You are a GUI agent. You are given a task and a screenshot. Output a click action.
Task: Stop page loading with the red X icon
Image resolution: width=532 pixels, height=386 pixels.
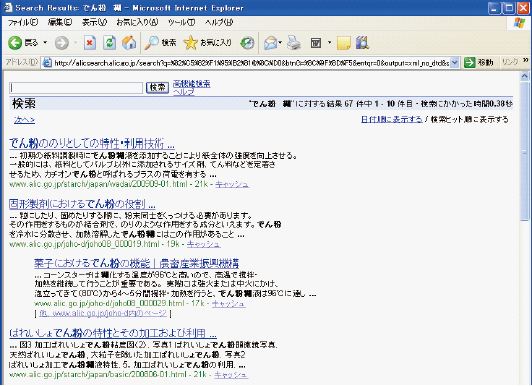(90, 43)
